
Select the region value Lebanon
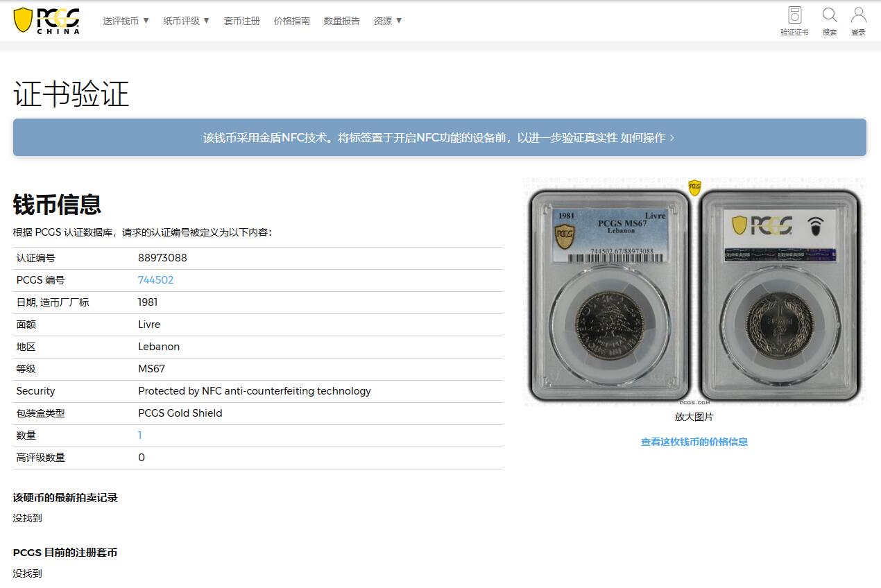coord(159,347)
